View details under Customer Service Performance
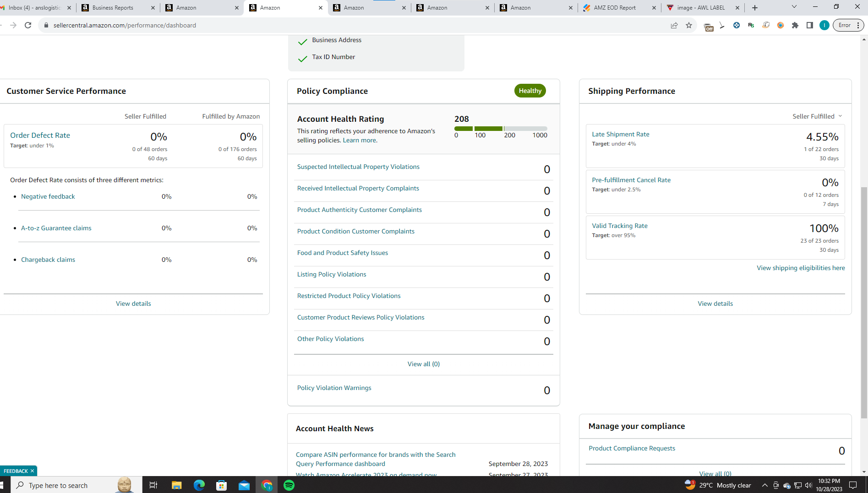This screenshot has width=868, height=493. tap(133, 303)
